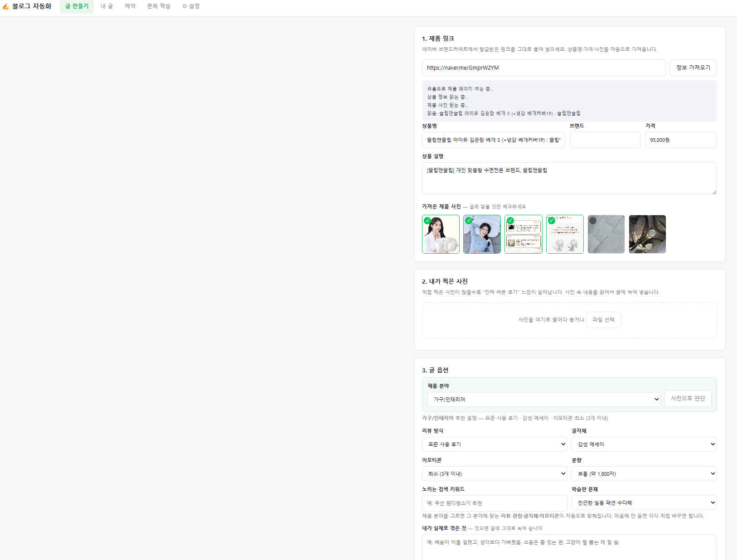Click the 사진으로 판단 button
Image resolution: width=737 pixels, height=560 pixels.
tap(688, 398)
